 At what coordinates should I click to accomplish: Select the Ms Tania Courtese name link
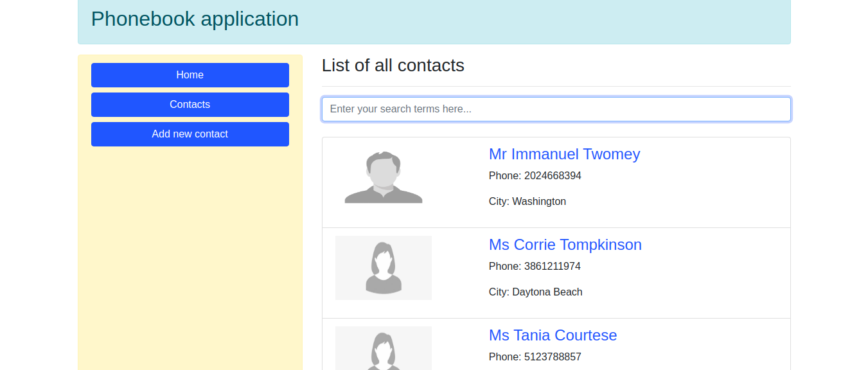pyautogui.click(x=553, y=335)
